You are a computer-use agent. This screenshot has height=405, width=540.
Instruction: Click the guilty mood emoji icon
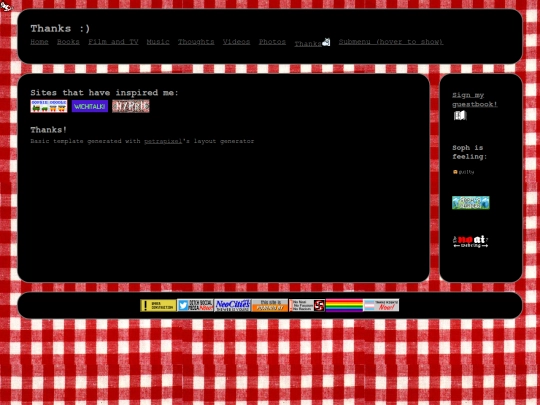[455, 172]
